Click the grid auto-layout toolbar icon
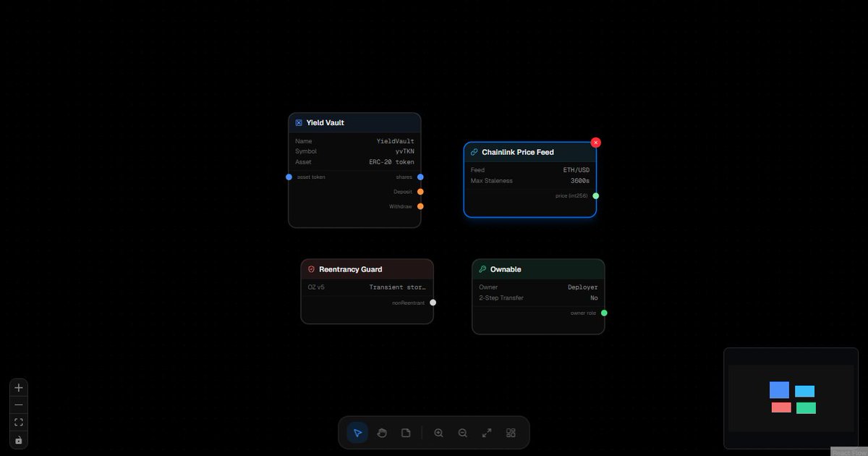 click(511, 433)
